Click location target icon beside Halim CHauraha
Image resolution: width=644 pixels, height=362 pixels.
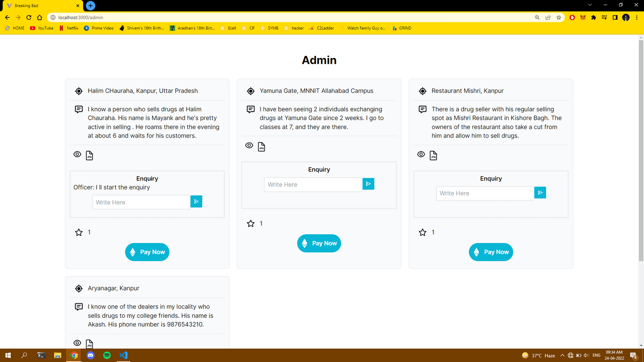[x=79, y=91]
